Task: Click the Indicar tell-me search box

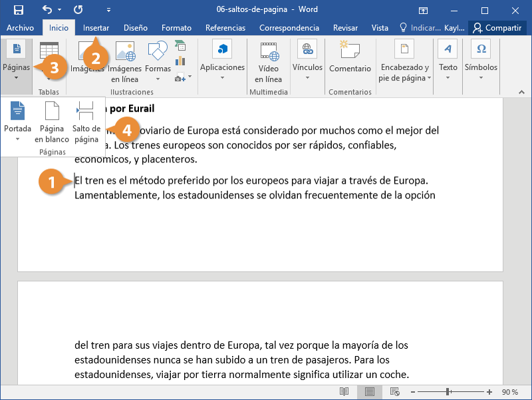Action: pos(420,28)
